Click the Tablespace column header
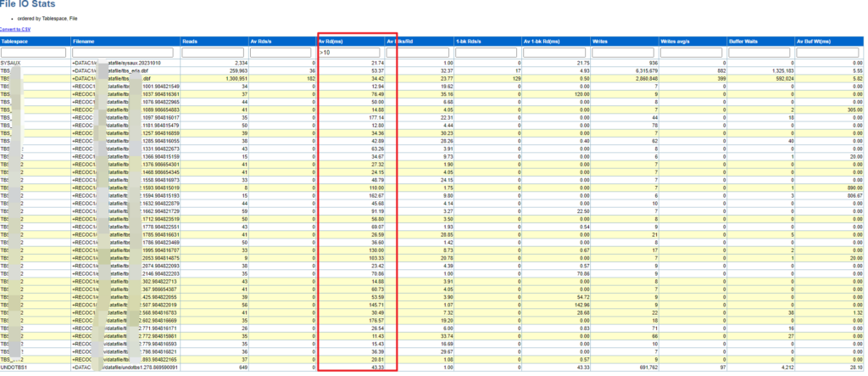The image size is (868, 376). tap(35, 41)
